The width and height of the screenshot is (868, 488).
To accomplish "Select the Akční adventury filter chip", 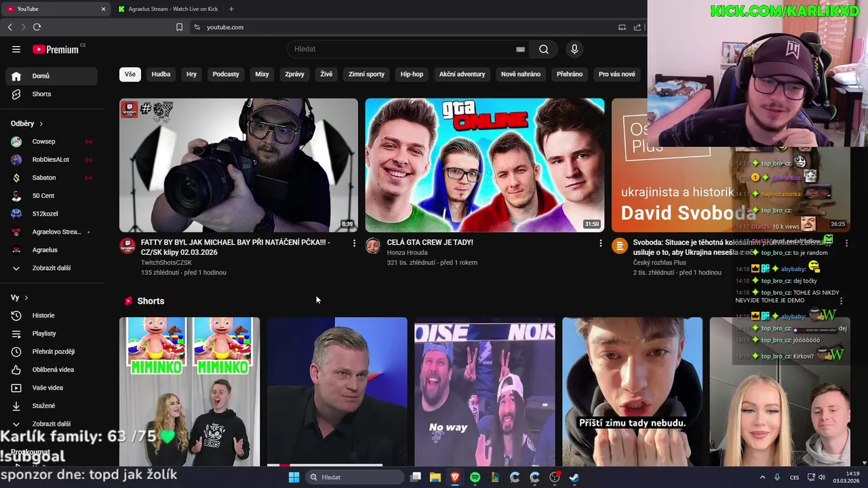I will 462,74.
